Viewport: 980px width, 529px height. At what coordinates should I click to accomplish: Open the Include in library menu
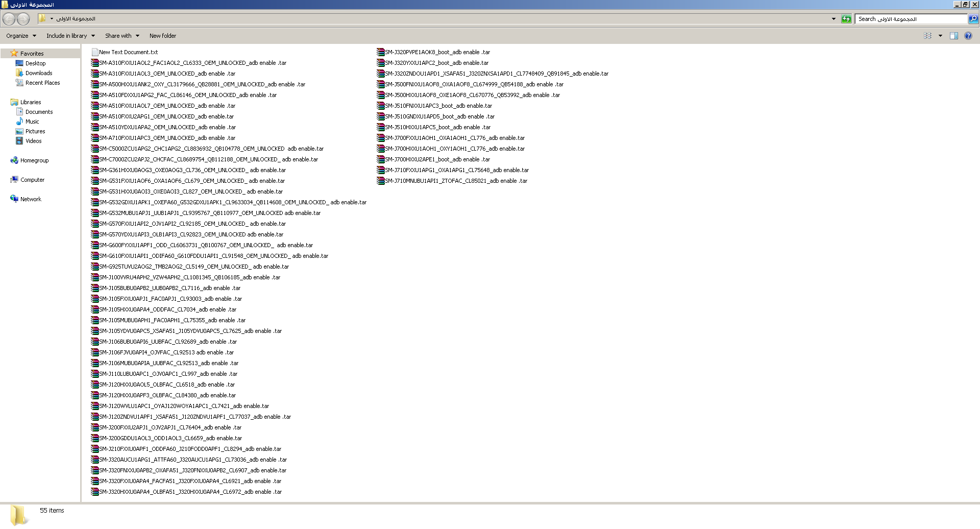coord(70,36)
